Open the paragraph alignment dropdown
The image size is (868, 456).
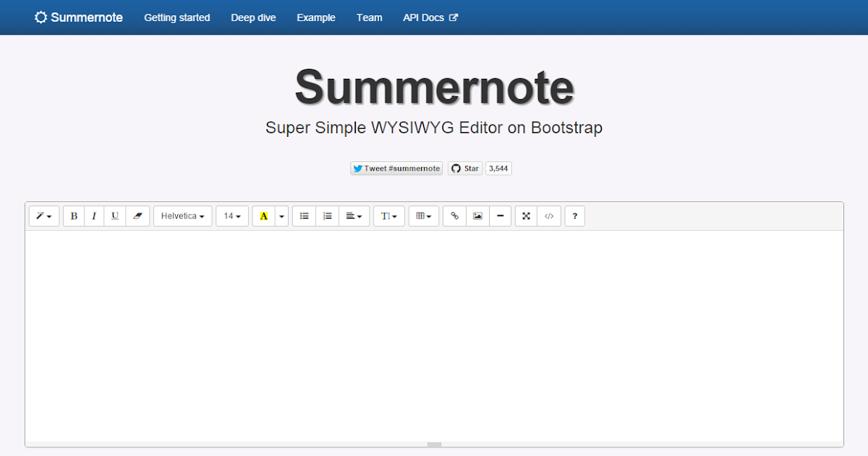[x=354, y=216]
